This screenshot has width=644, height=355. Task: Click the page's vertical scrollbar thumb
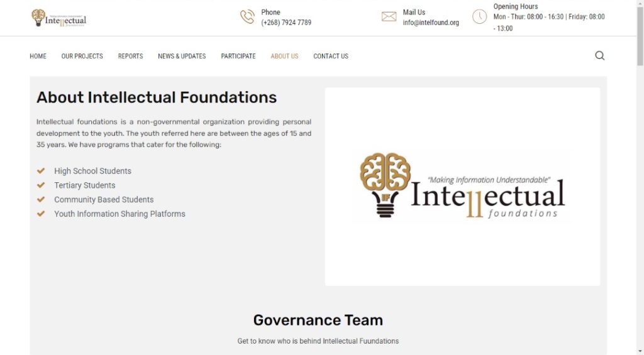pyautogui.click(x=640, y=36)
